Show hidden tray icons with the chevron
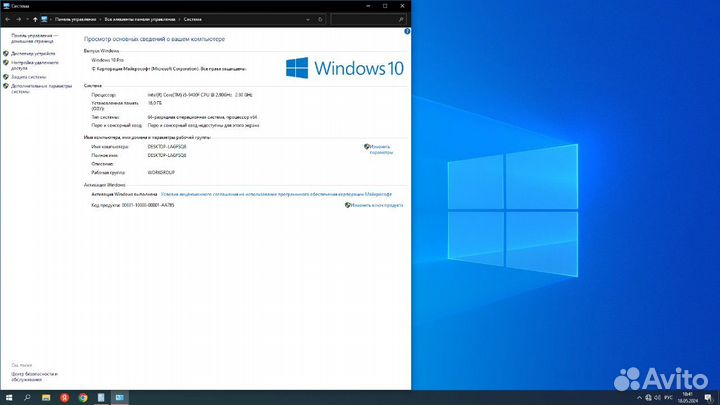720x405 pixels. click(x=639, y=398)
